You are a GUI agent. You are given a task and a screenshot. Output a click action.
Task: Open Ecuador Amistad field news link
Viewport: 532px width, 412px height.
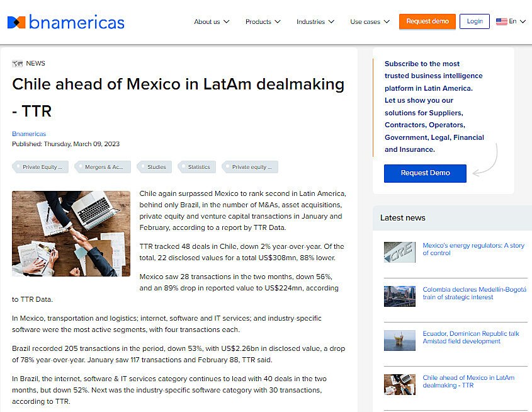point(470,337)
